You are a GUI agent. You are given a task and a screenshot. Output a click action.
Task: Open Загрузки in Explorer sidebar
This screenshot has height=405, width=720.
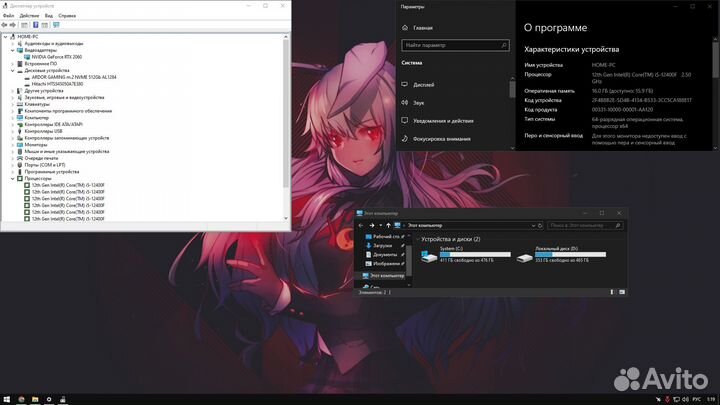click(385, 246)
